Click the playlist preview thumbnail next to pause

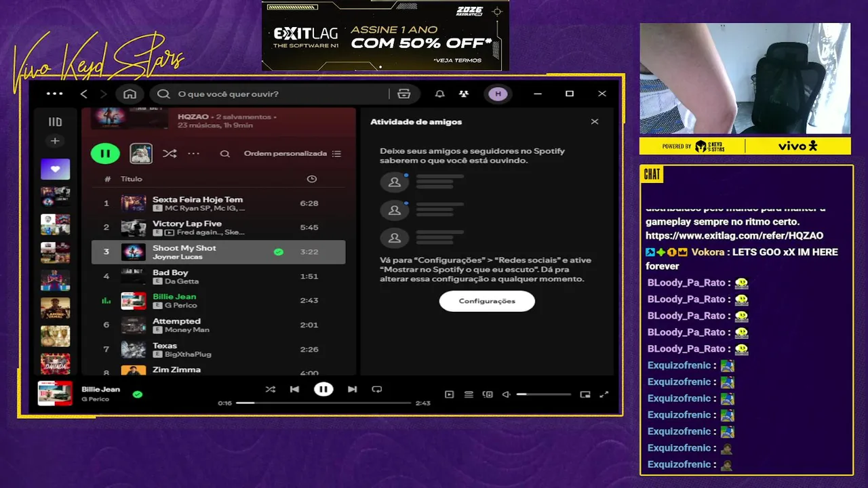click(x=141, y=154)
